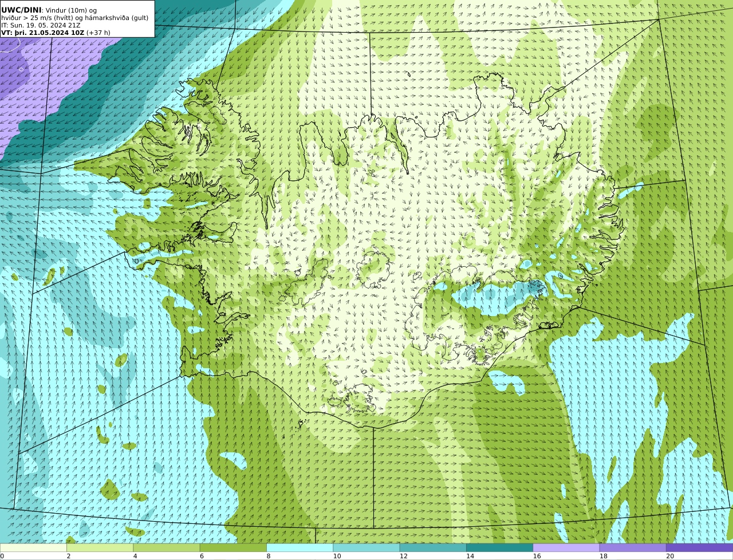Click the legend tick label "14"
The width and height of the screenshot is (733, 560).
[x=470, y=556]
